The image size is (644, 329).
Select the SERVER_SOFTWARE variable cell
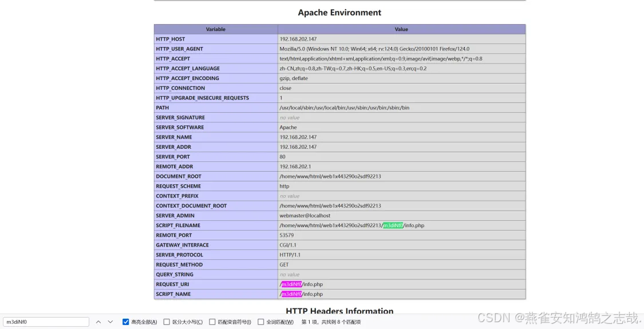pos(216,128)
